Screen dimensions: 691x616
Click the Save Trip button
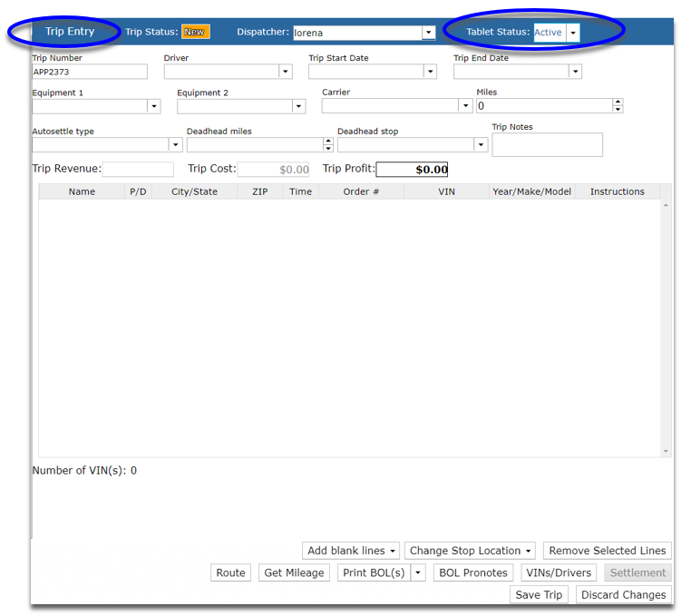pyautogui.click(x=539, y=595)
